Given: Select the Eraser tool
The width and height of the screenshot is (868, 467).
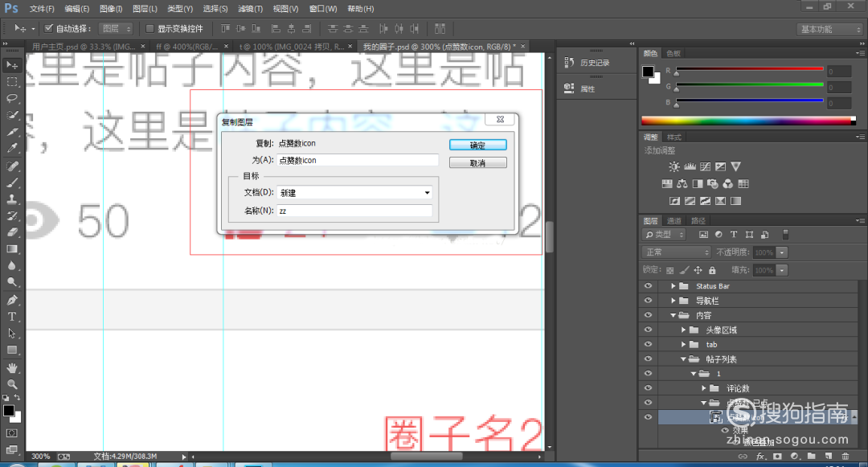Looking at the screenshot, I should tap(11, 232).
